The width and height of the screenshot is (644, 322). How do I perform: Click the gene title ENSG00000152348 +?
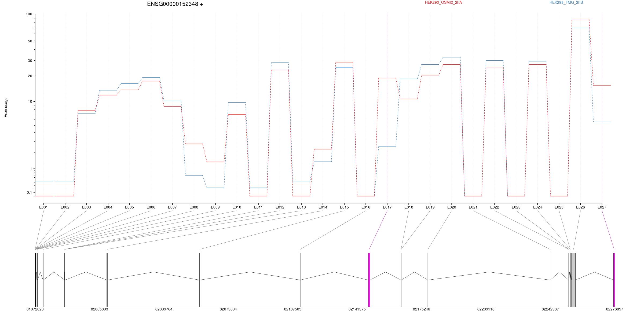tap(175, 4)
